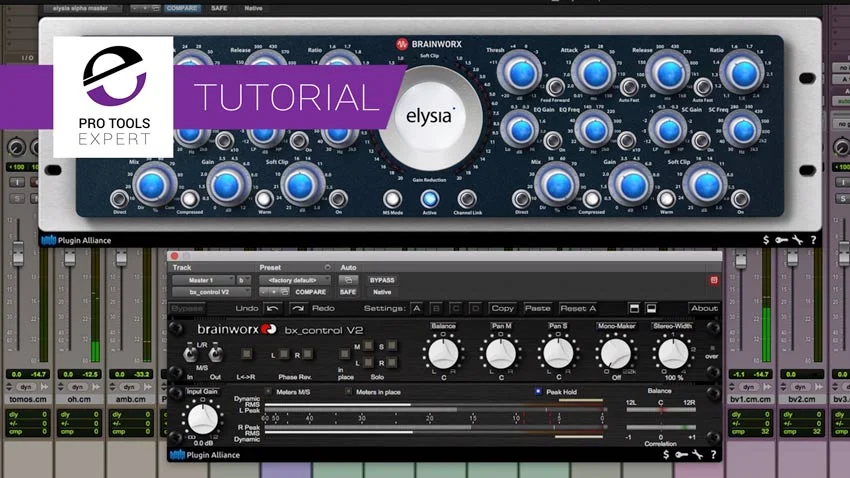This screenshot has height=478, width=850.
Task: Click the question mark help icon in bx_control
Action: (713, 455)
